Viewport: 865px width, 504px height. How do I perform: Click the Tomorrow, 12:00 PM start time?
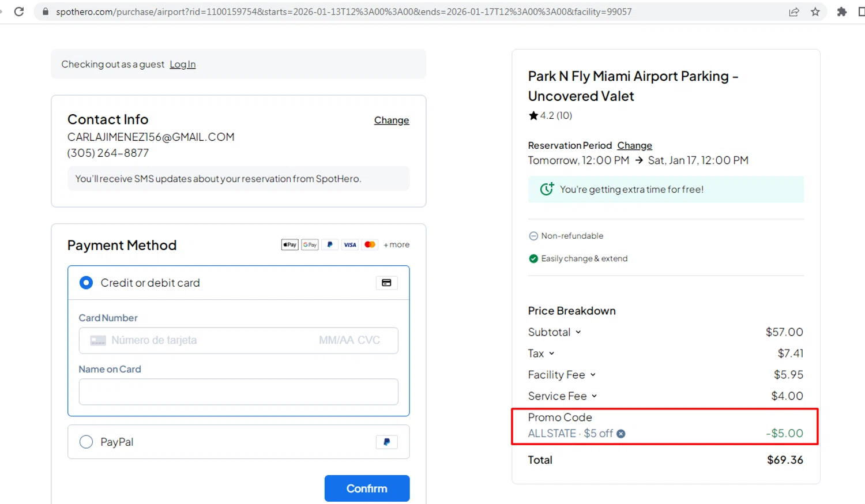coord(578,160)
